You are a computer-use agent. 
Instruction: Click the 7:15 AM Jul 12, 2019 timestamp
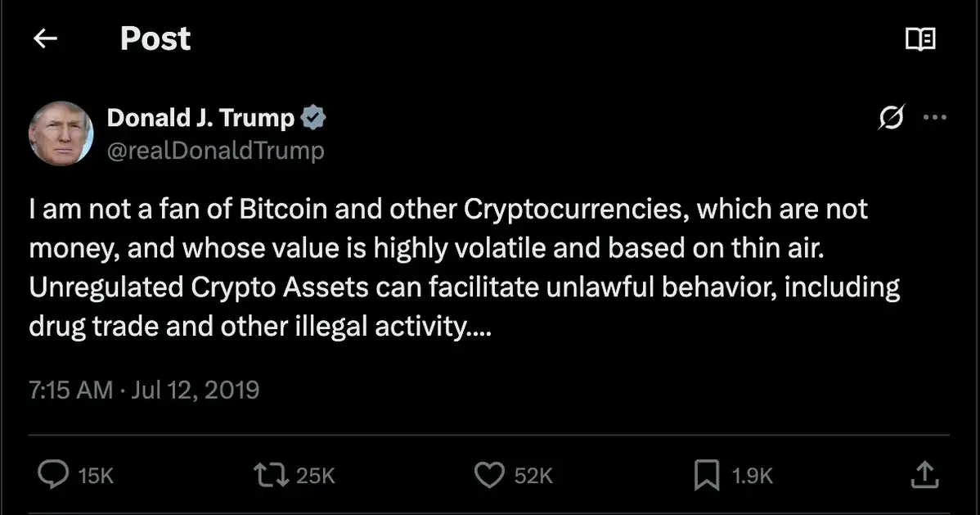point(144,389)
